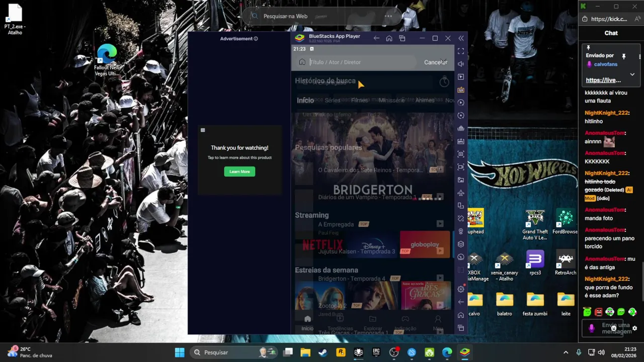Click BlueStacks shake device icon
This screenshot has height=362, width=644.
pos(461,218)
